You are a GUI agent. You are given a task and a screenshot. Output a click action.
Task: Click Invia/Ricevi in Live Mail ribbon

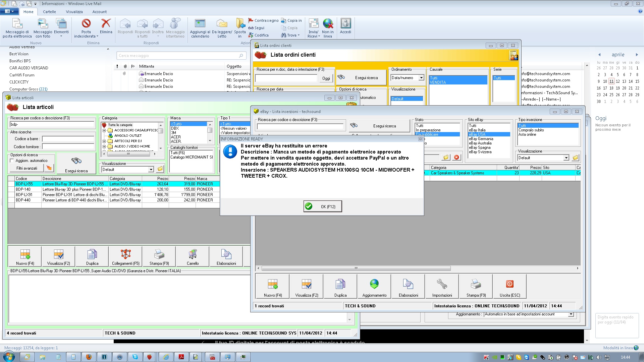[313, 28]
